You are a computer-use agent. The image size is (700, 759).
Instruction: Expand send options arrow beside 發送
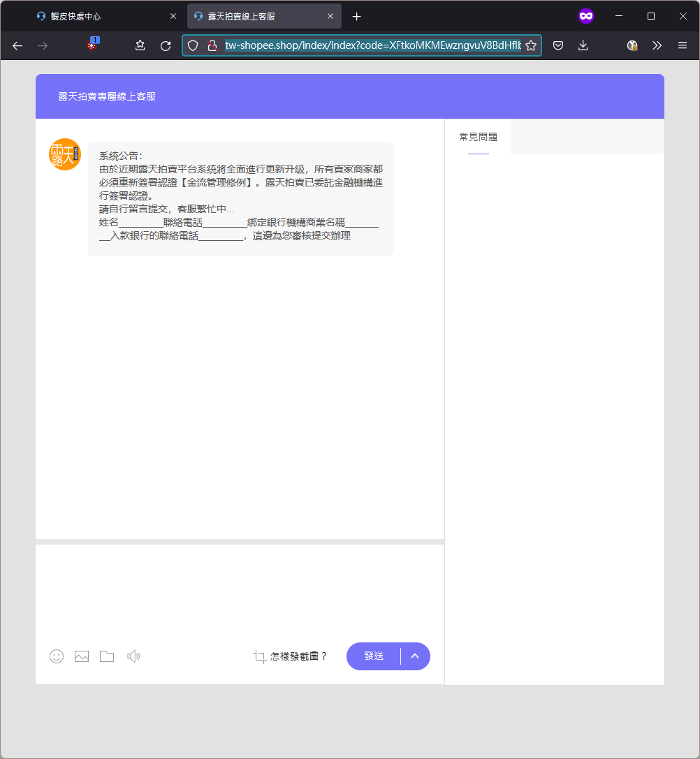[x=415, y=656]
